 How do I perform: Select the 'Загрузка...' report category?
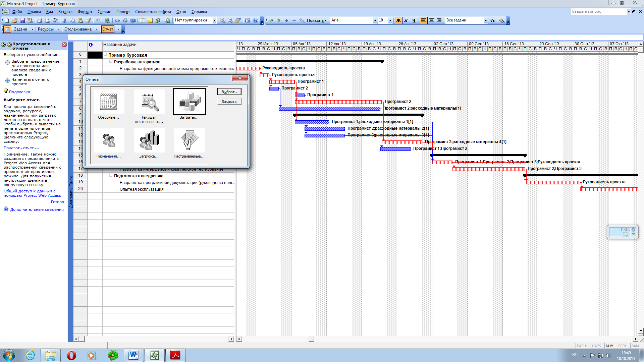(x=149, y=143)
